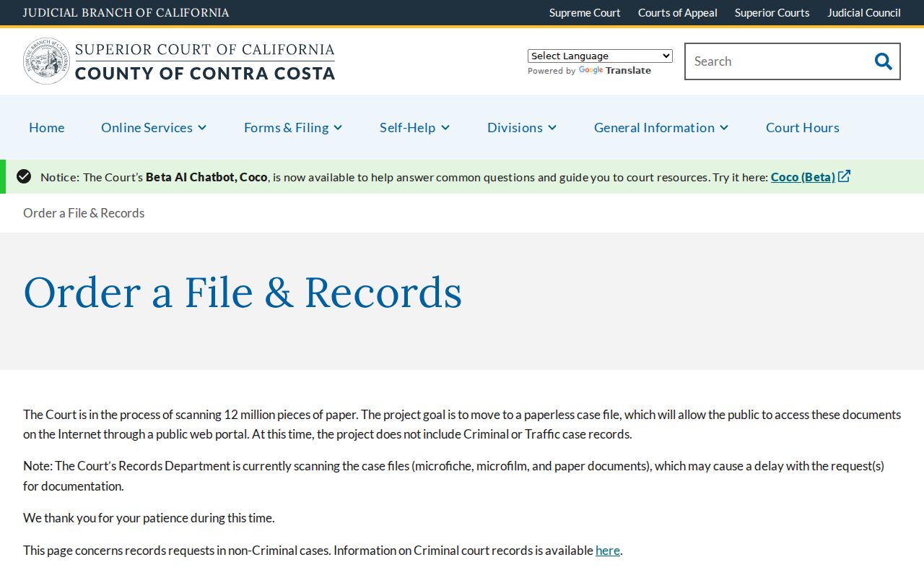924x578 pixels.
Task: Follow the 'here' Criminal records link
Action: 608,551
